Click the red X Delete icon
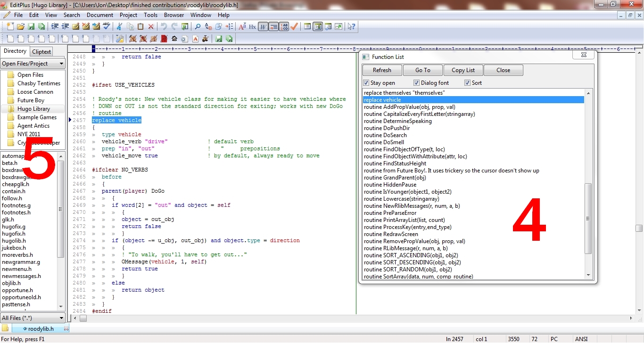This screenshot has height=343, width=644. pyautogui.click(x=151, y=26)
